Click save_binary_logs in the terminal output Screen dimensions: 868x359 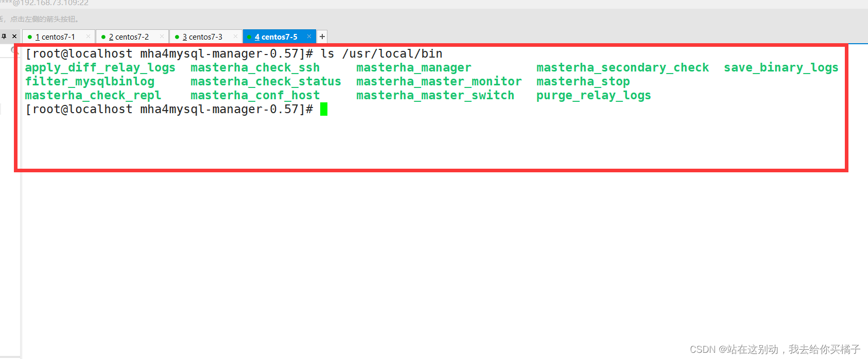pos(781,68)
